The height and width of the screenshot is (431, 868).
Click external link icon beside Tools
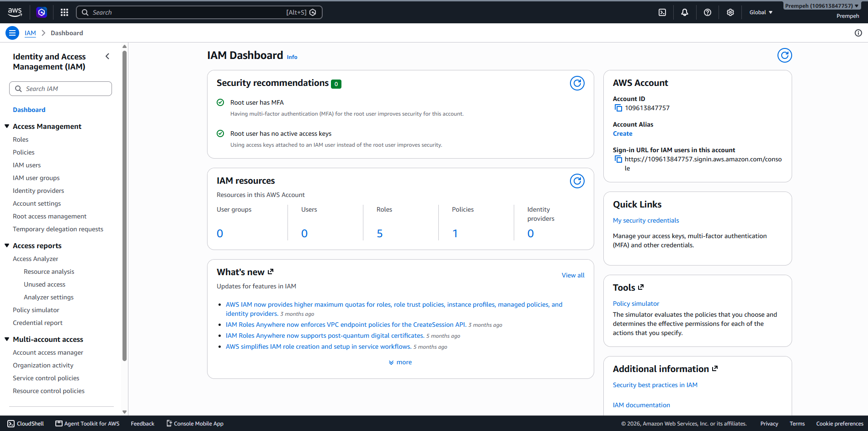coord(641,287)
